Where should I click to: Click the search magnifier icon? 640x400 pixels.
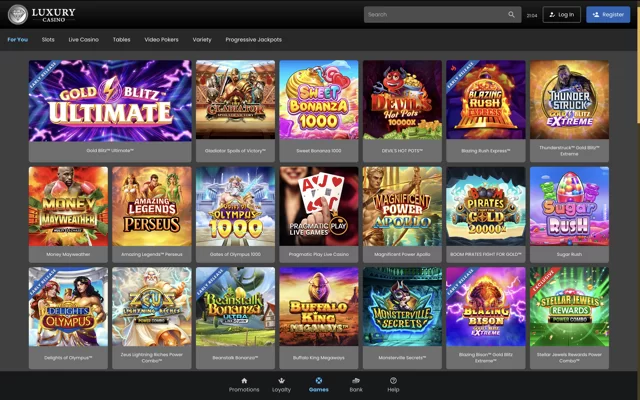point(511,15)
